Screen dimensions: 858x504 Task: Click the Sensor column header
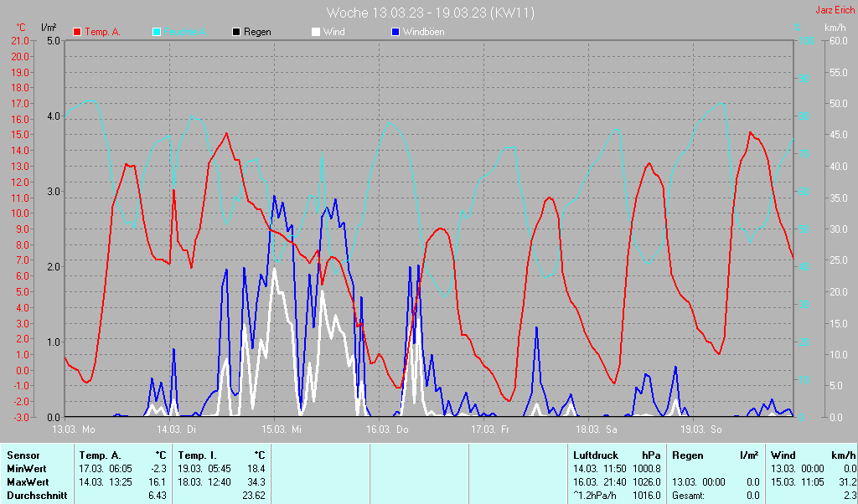pos(23,455)
